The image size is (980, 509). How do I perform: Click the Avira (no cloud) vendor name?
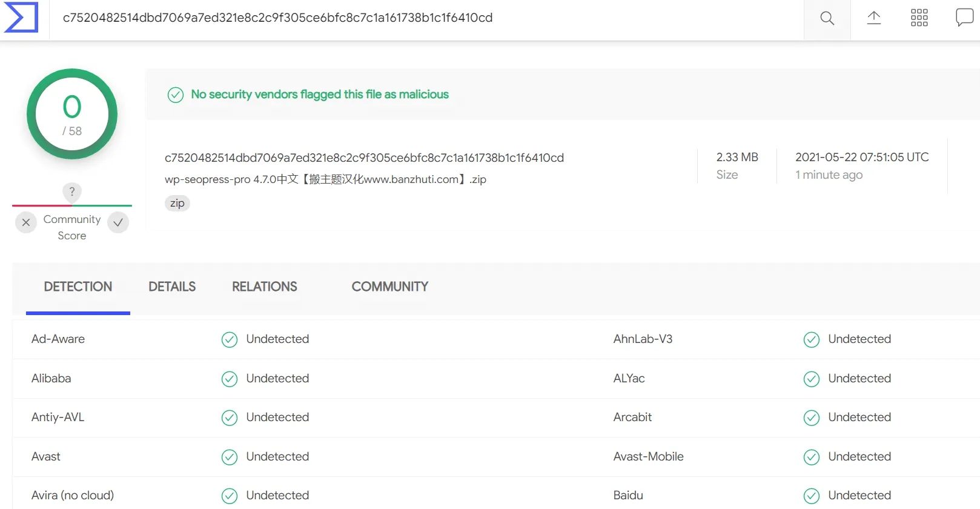[73, 495]
